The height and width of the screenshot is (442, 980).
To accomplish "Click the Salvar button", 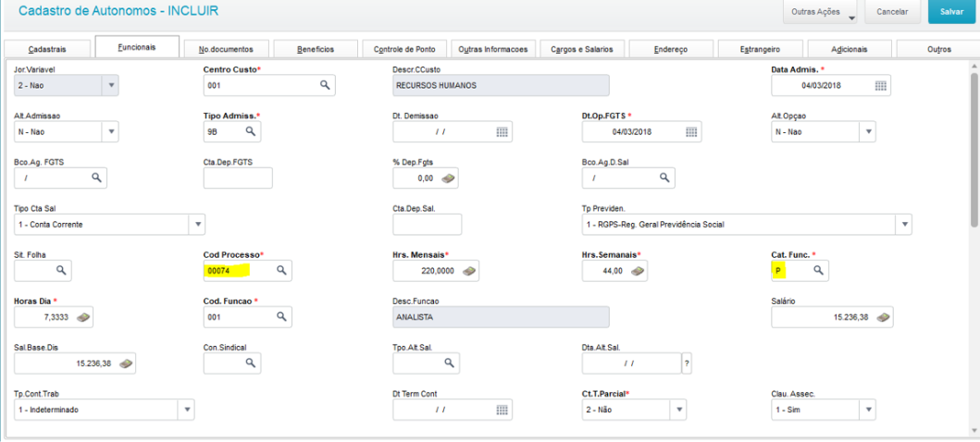I will click(952, 12).
